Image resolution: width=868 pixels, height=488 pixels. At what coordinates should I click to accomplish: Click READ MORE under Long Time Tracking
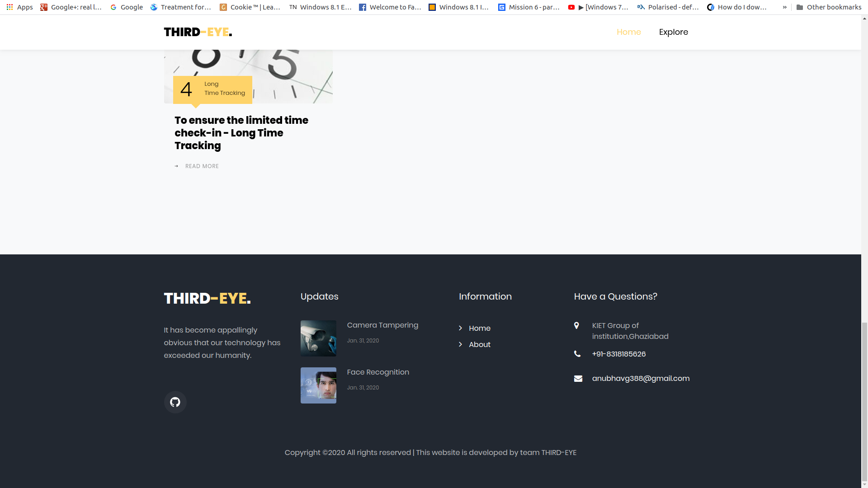(202, 166)
